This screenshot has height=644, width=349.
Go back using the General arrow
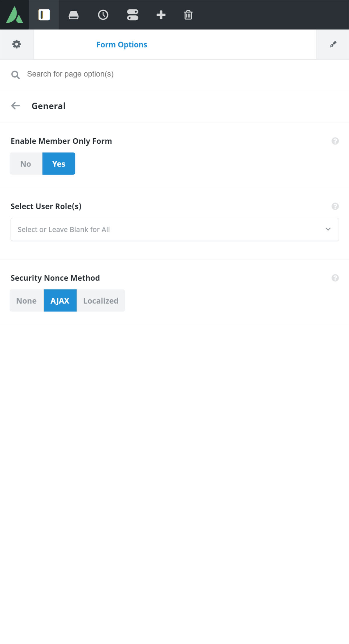click(15, 106)
